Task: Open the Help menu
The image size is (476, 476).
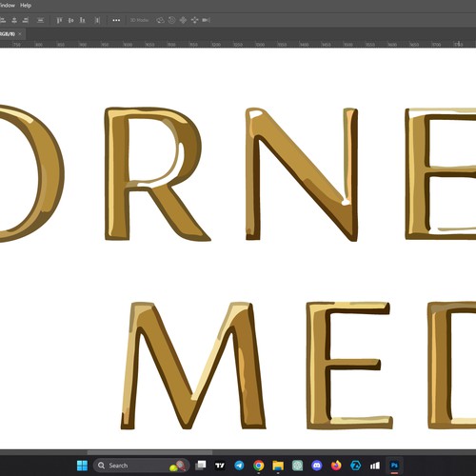Action: point(26,5)
